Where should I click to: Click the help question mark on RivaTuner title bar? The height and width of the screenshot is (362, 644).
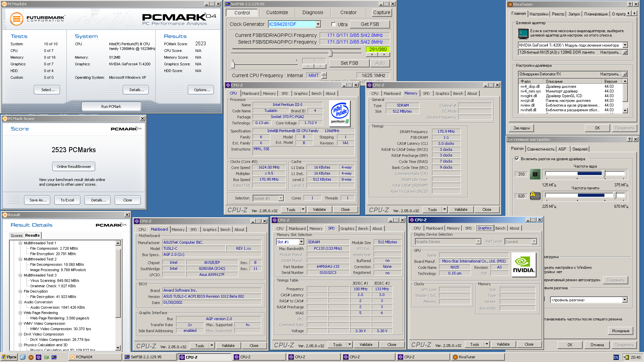(630, 4)
